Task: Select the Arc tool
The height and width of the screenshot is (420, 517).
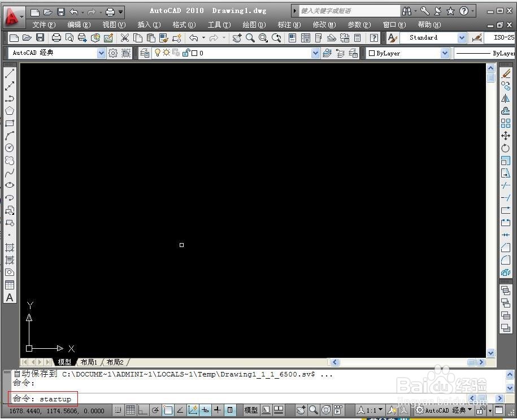Action: click(x=10, y=136)
